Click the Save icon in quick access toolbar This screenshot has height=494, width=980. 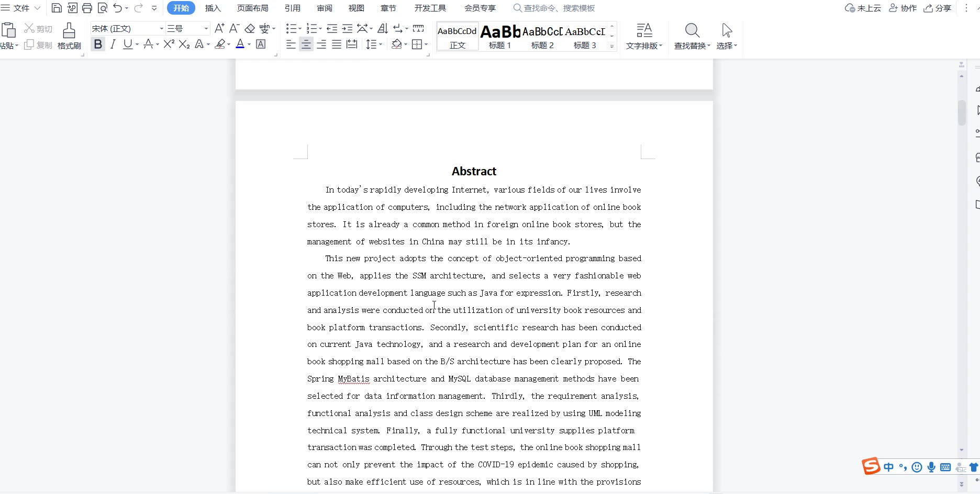tap(57, 8)
